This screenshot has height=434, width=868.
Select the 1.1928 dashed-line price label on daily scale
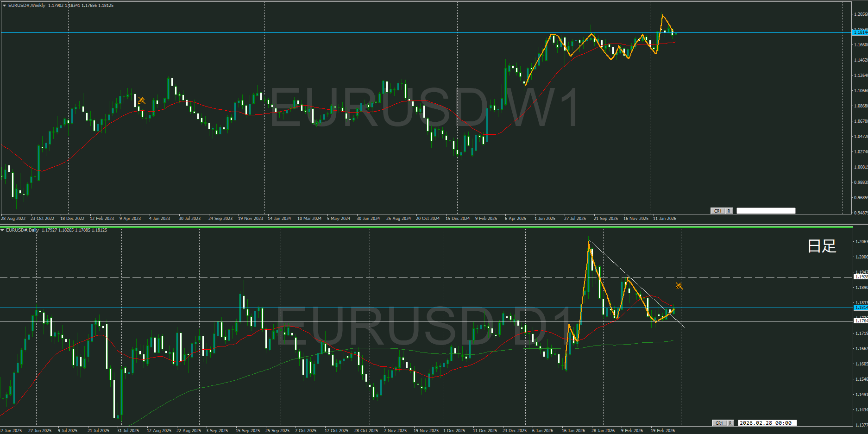click(x=861, y=277)
